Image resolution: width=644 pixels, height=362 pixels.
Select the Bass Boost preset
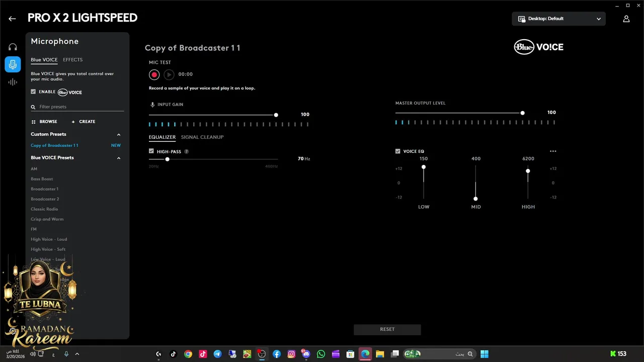42,179
